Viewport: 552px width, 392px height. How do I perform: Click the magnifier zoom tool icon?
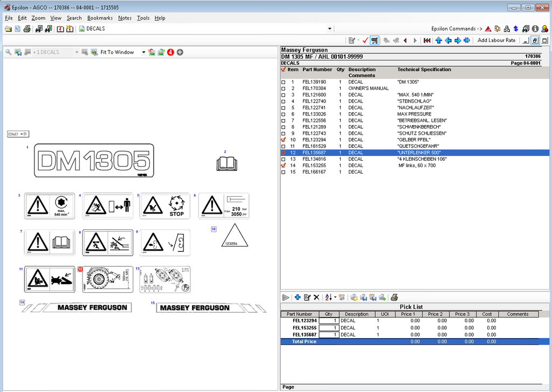tap(8, 52)
